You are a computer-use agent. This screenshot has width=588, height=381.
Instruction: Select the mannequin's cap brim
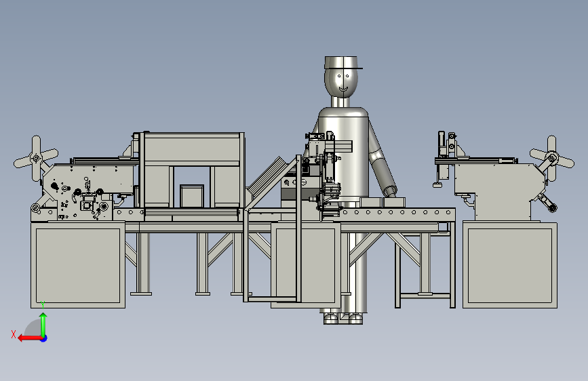(344, 68)
